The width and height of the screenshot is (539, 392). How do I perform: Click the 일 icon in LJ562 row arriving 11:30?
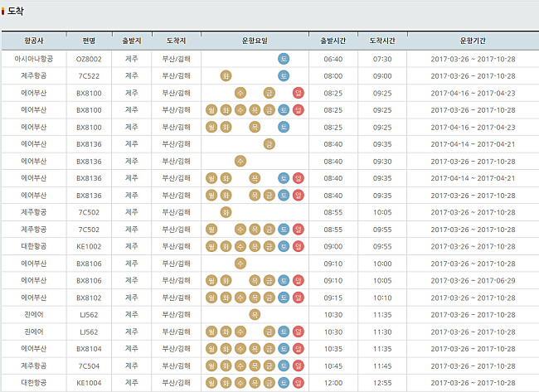tap(299, 332)
